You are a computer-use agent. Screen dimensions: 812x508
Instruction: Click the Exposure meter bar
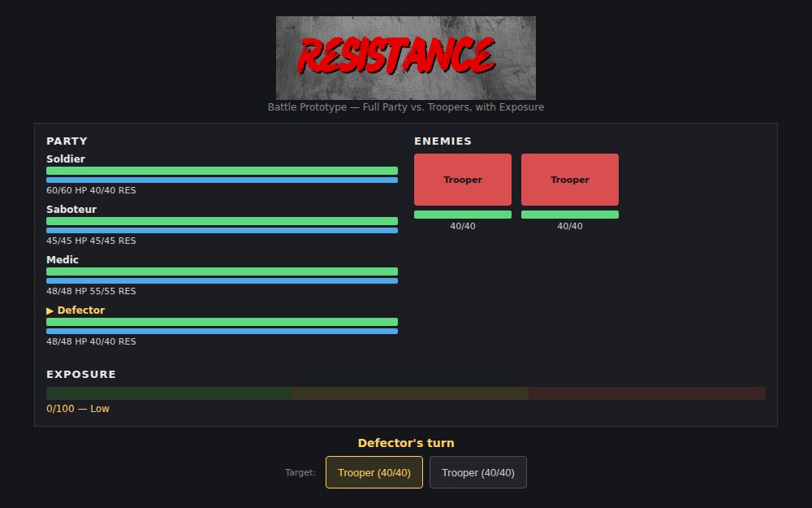(x=405, y=393)
